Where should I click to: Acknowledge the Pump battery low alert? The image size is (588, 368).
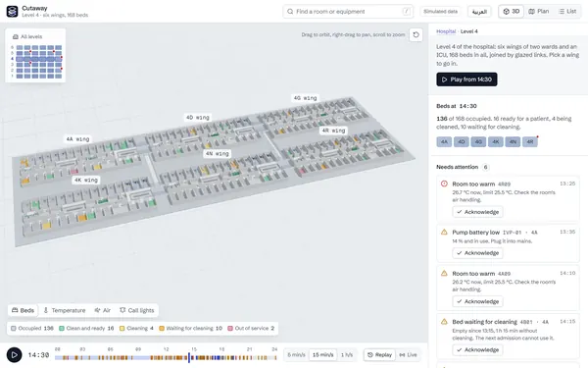point(477,253)
